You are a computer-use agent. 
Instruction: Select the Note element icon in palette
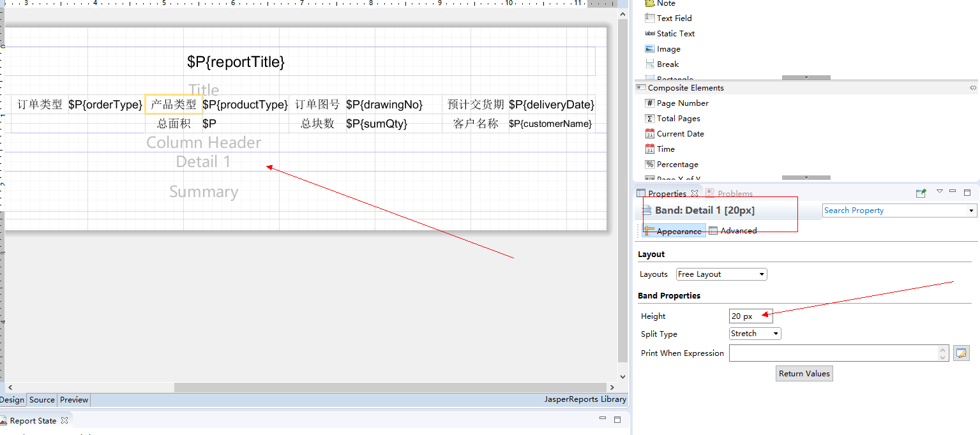click(x=650, y=3)
